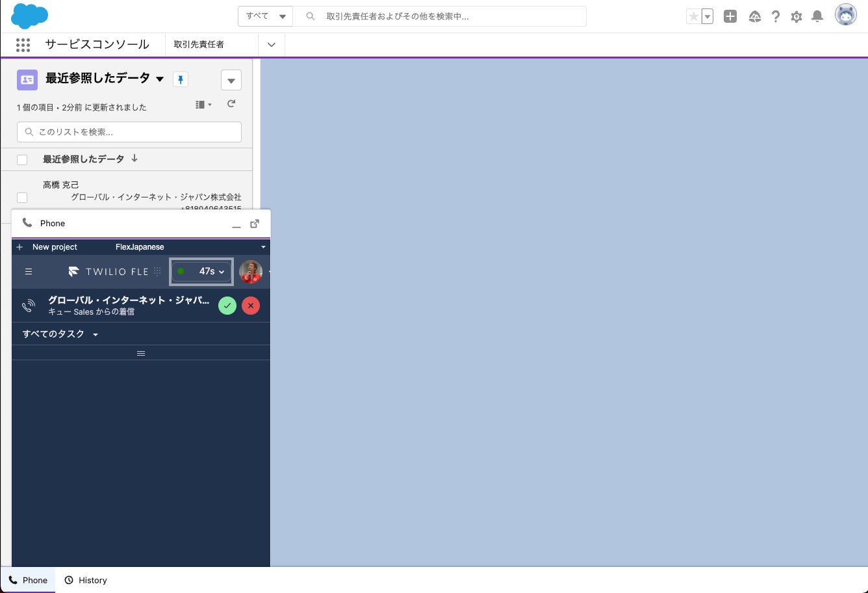This screenshot has width=868, height=593.
Task: Click the Twilio Flex logo
Action: point(73,271)
